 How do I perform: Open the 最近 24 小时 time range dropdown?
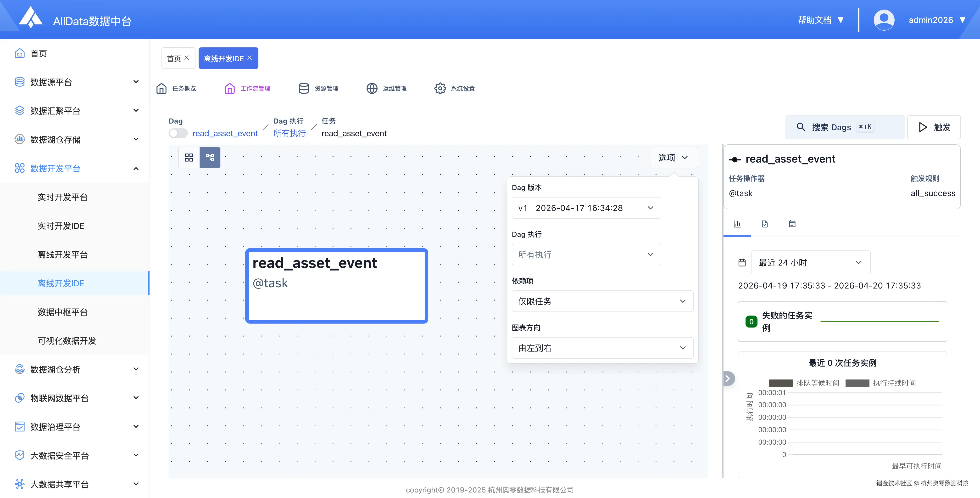[810, 262]
